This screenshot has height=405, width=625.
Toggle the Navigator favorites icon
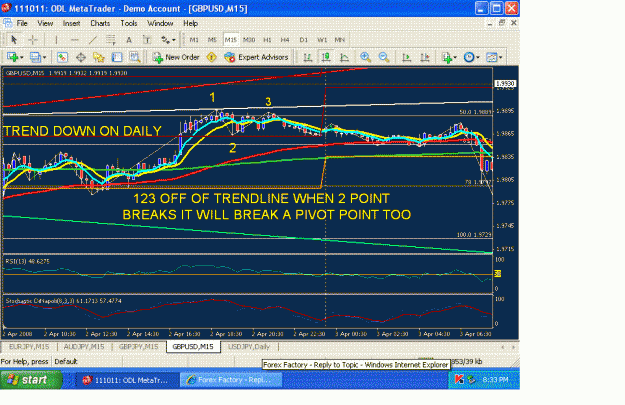coord(98,57)
